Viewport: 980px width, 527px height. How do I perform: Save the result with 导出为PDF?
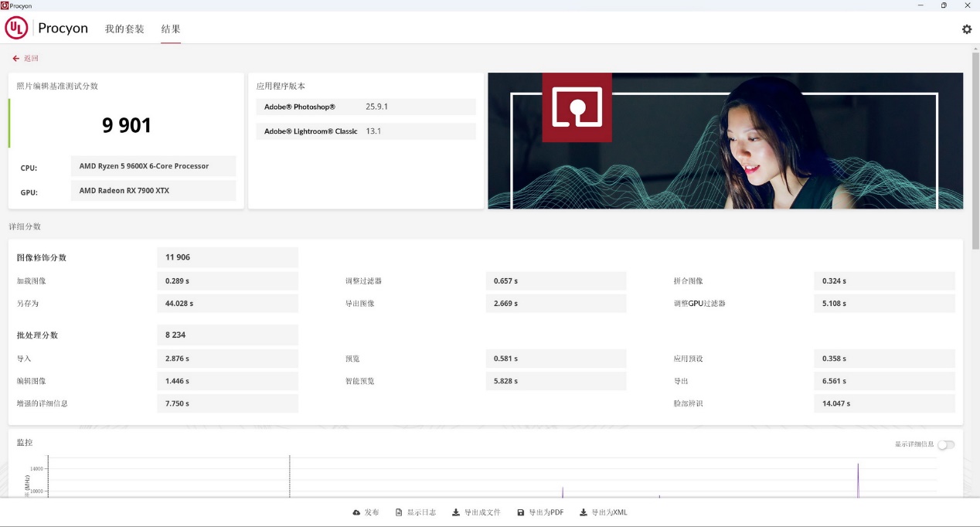540,512
